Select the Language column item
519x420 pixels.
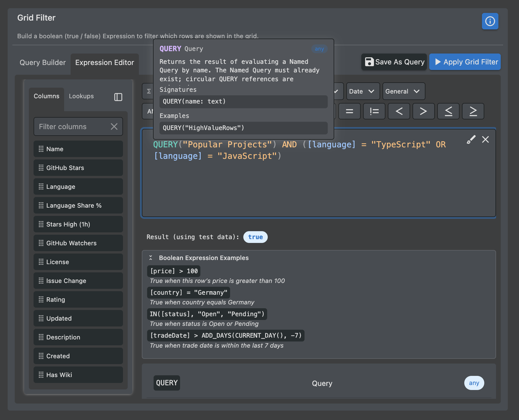pyautogui.click(x=78, y=186)
